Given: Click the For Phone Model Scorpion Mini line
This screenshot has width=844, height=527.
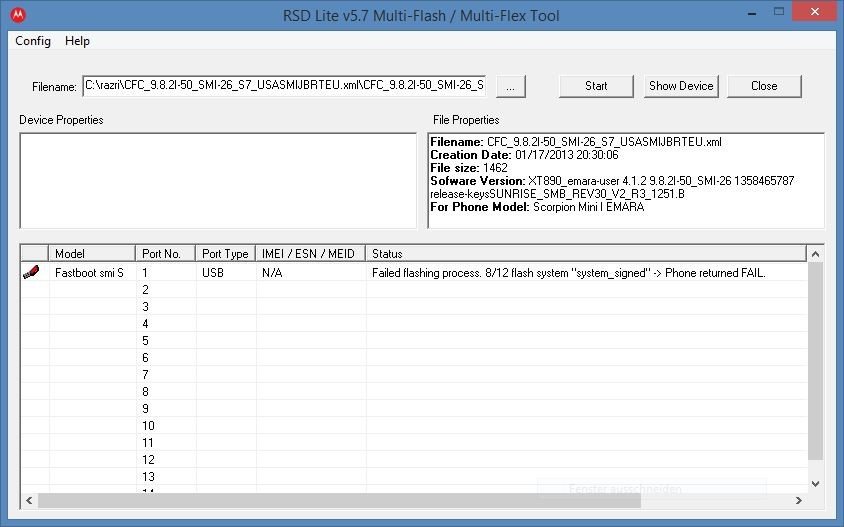Looking at the screenshot, I should point(537,207).
